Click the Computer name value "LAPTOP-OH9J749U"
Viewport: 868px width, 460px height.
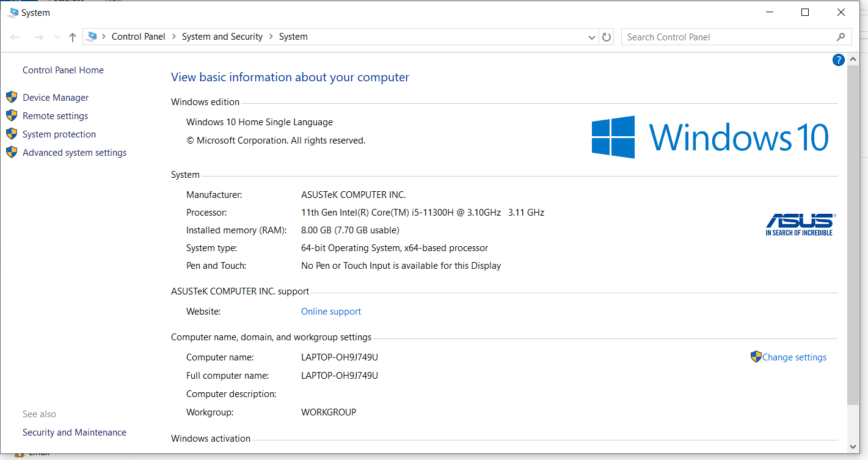coord(340,357)
